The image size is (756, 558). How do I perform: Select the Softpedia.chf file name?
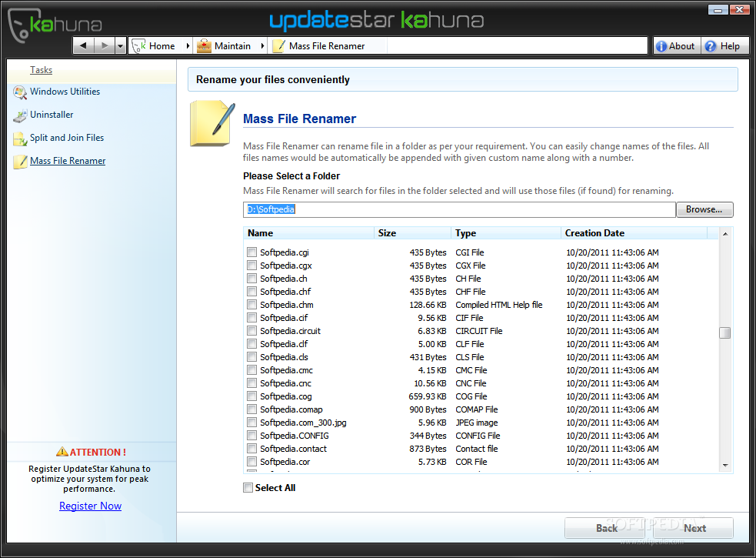tap(285, 292)
